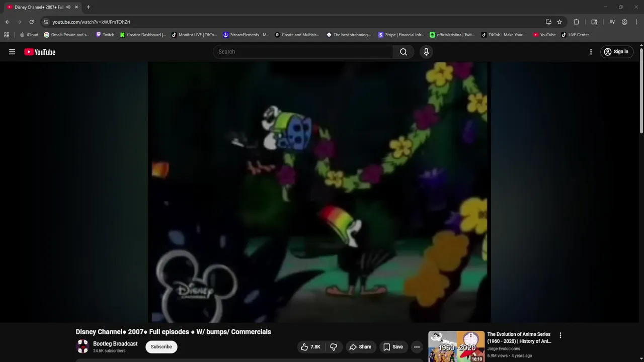Image resolution: width=644 pixels, height=362 pixels.
Task: Open the Chrome side panel icon
Action: [594, 22]
